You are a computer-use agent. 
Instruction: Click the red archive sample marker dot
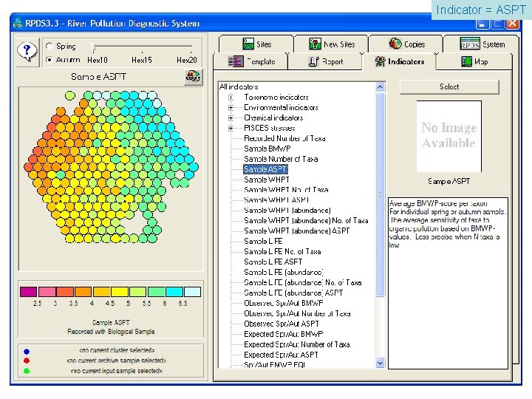pos(27,361)
